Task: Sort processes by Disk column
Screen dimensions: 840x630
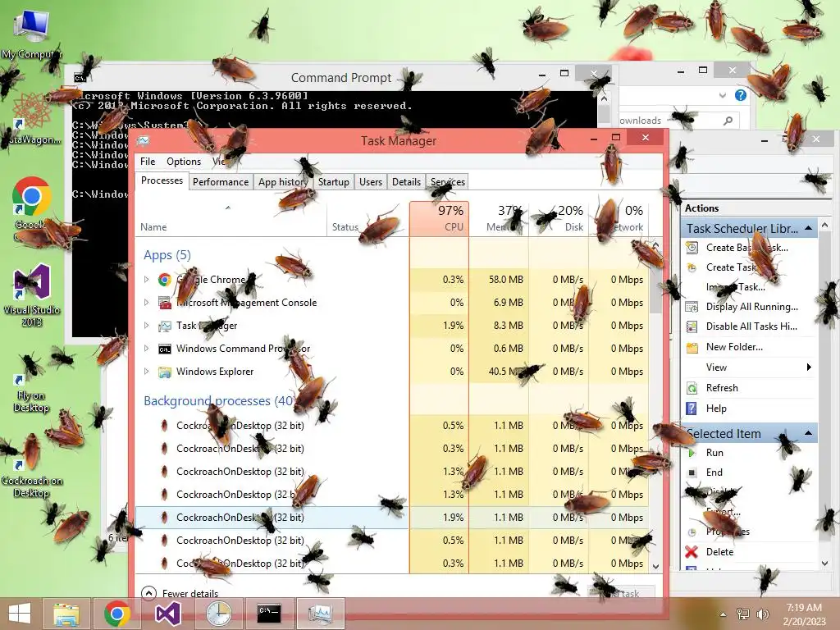Action: (558, 218)
